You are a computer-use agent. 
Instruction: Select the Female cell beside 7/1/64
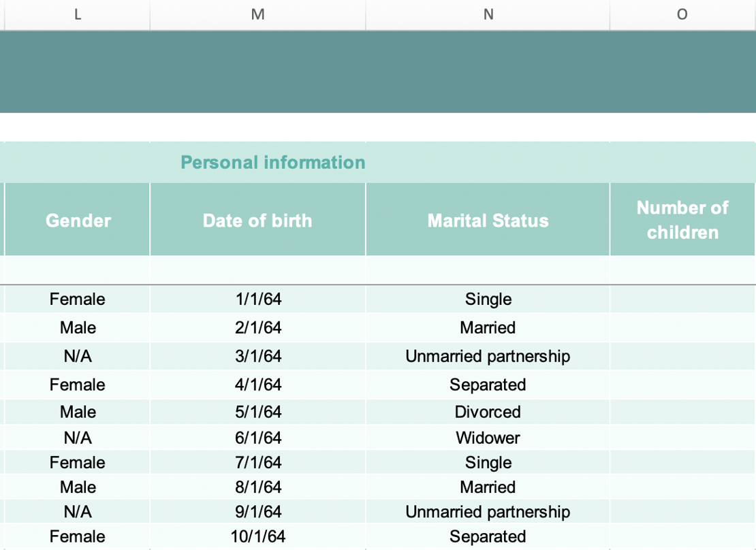pos(76,462)
